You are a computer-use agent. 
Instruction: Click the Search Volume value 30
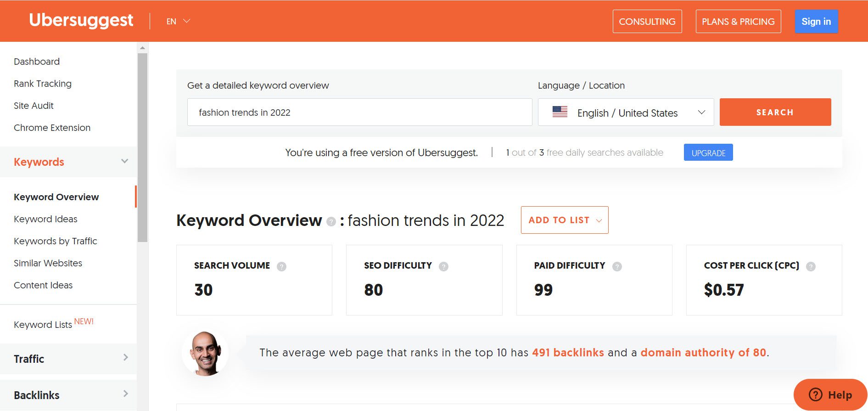point(203,290)
